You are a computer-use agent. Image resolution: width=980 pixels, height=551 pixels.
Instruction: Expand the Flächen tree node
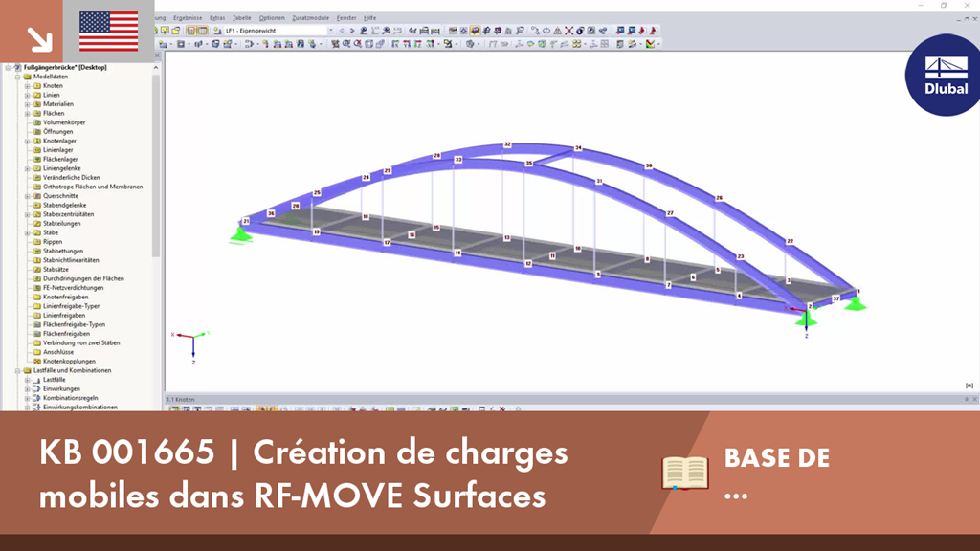(x=27, y=114)
